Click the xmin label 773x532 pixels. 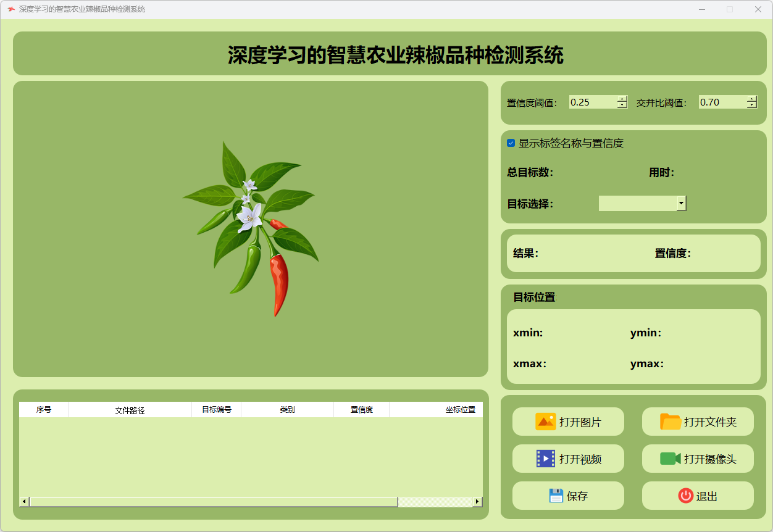(x=528, y=333)
